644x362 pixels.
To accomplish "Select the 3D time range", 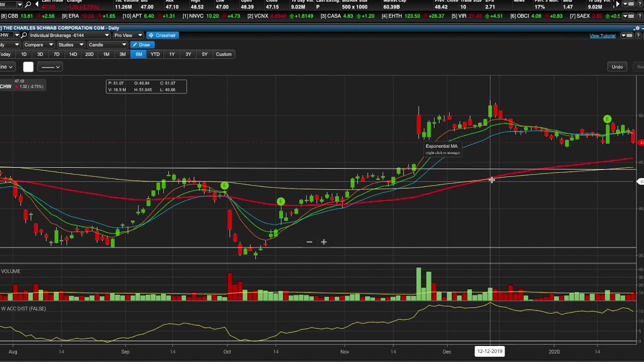I will (x=40, y=54).
